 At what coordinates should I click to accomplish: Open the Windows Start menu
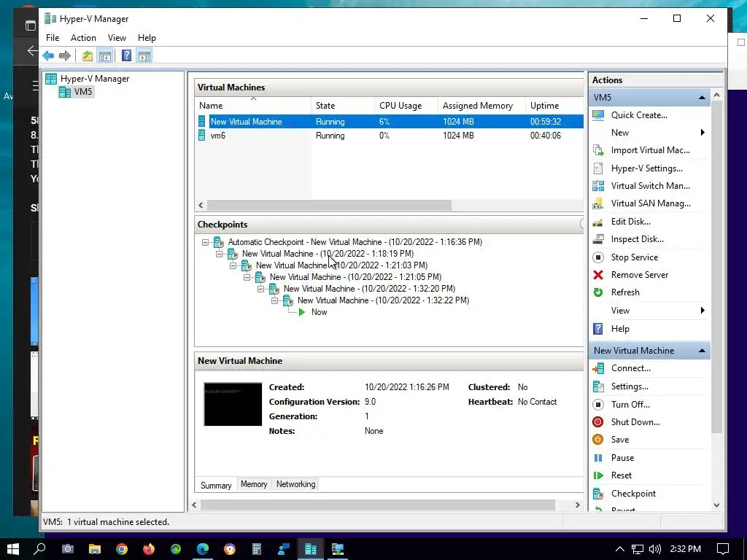13,549
